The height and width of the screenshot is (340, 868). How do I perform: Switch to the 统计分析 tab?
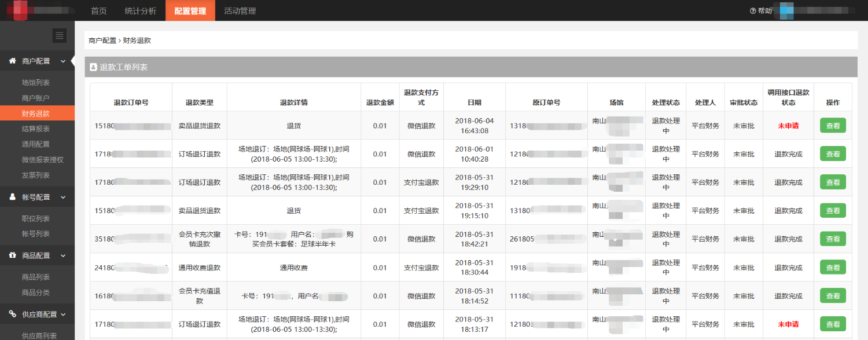tap(141, 10)
